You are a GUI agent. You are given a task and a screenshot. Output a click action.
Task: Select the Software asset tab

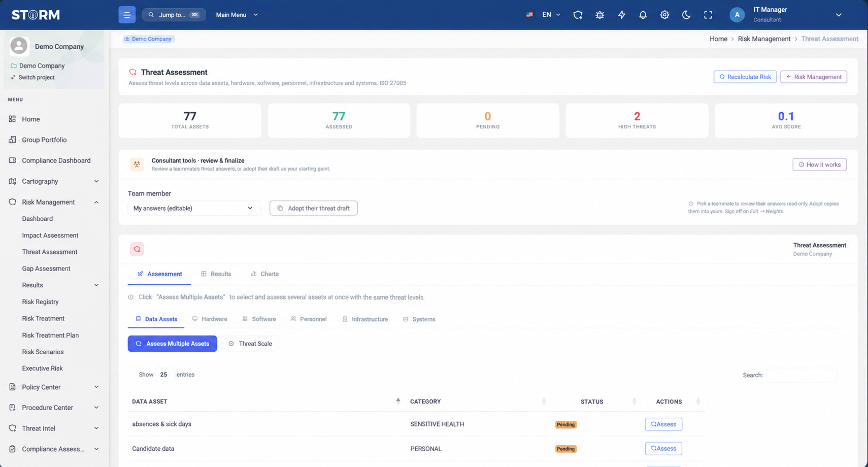(259, 319)
